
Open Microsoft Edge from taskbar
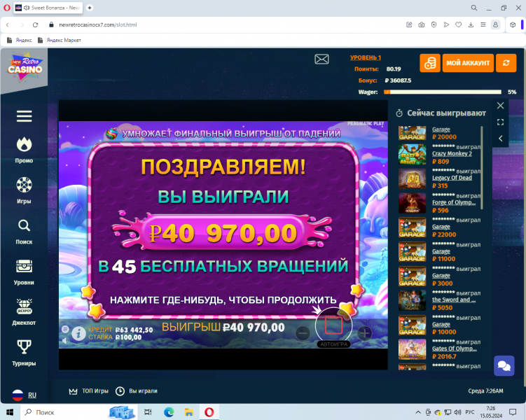tap(169, 412)
